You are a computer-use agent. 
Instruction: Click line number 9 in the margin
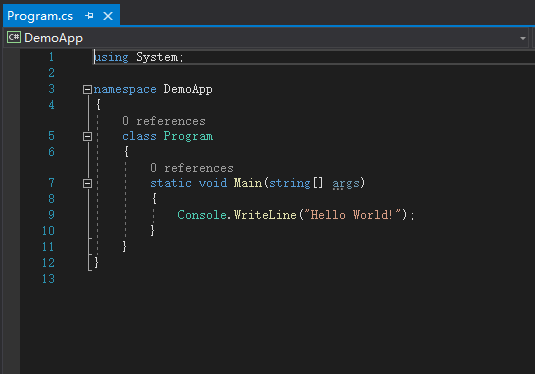[x=51, y=215]
